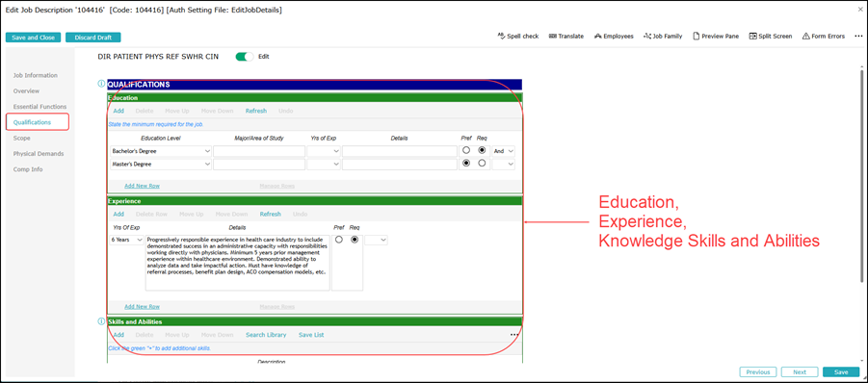
Task: Open Yrs of Exp dropdown for Bachelor's row
Action: coord(324,151)
